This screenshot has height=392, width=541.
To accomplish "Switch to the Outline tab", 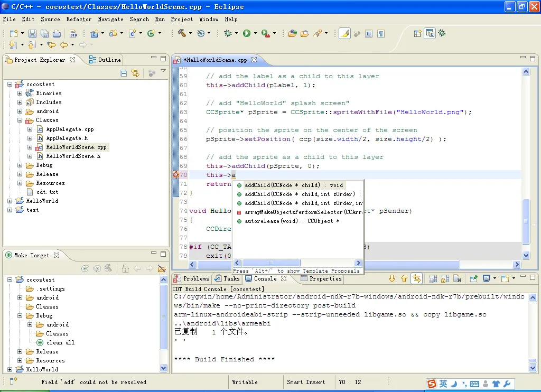I will click(105, 60).
